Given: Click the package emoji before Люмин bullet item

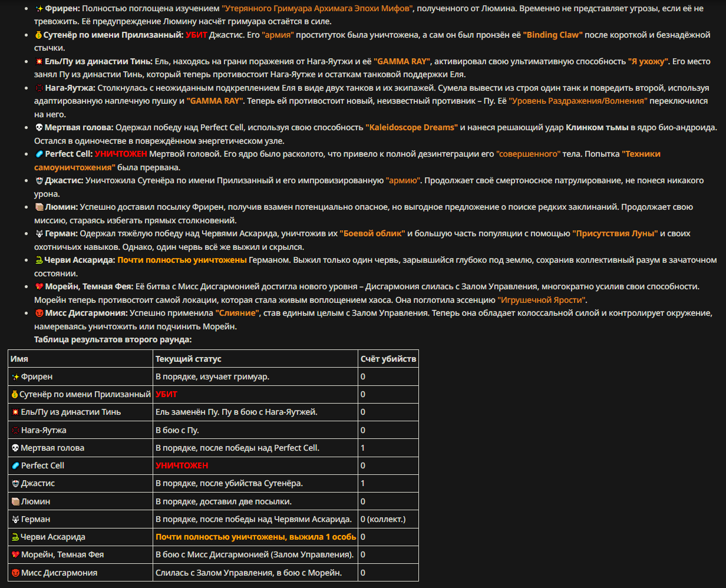Looking at the screenshot, I should coord(39,207).
